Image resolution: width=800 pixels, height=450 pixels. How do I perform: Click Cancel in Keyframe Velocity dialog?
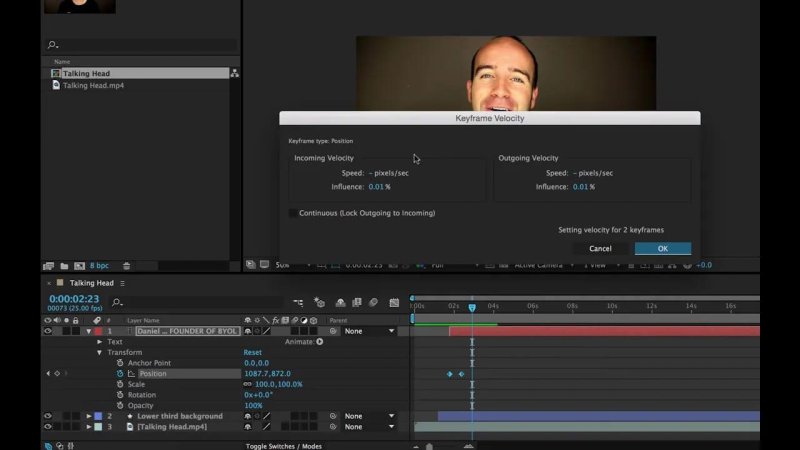click(600, 248)
